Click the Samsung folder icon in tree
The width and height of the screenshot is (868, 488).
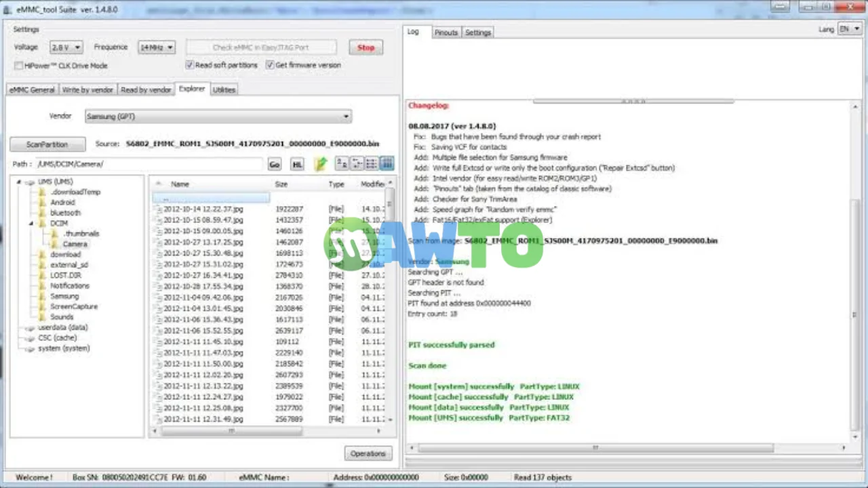point(43,296)
